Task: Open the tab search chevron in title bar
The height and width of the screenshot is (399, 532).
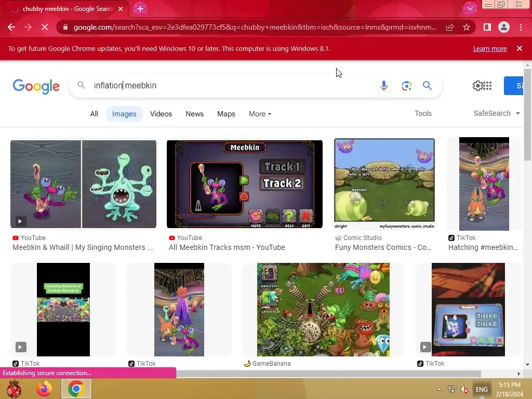Action: [470, 9]
